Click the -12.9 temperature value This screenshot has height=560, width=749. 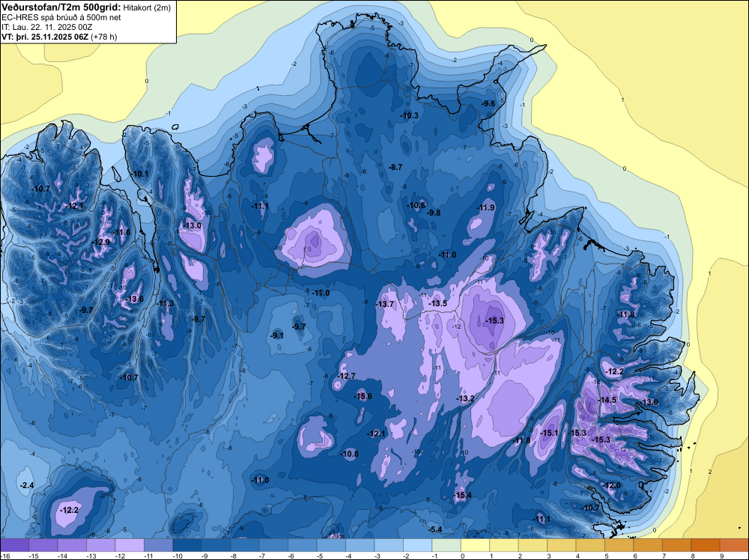[x=101, y=242]
